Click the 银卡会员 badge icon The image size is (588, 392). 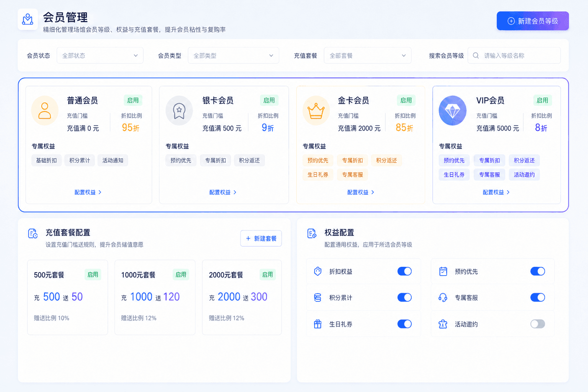[x=179, y=111]
